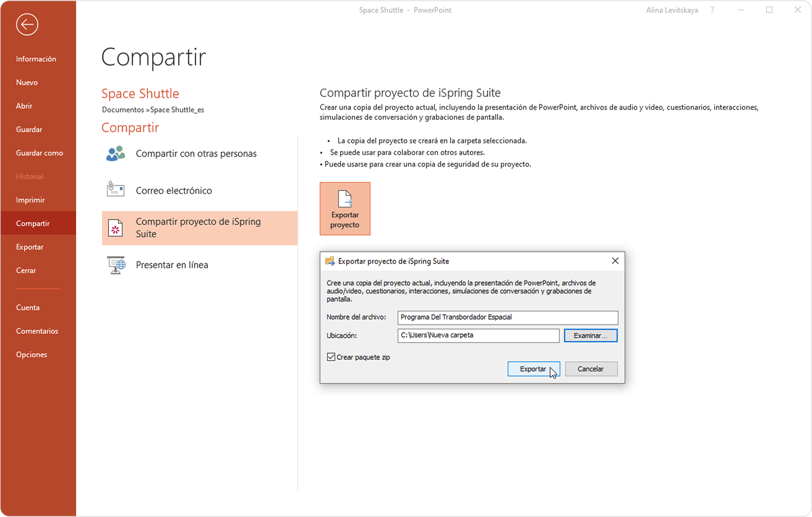Viewport: 812px width, 517px height.
Task: Click the iSpring Suite project icon
Action: pos(116,228)
